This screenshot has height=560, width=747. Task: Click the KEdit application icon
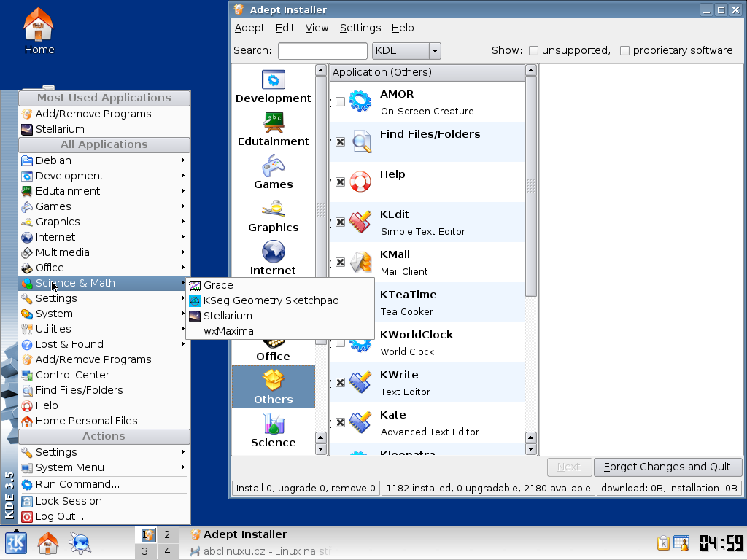[360, 222]
